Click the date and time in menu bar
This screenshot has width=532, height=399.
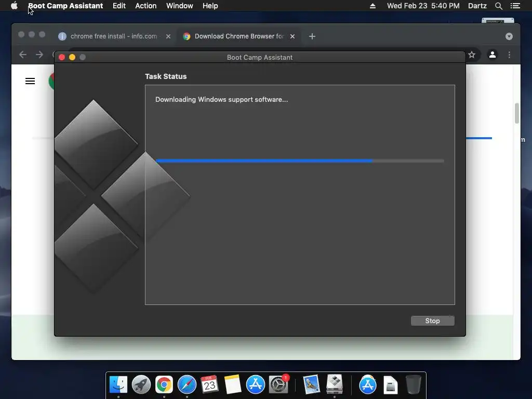(423, 6)
